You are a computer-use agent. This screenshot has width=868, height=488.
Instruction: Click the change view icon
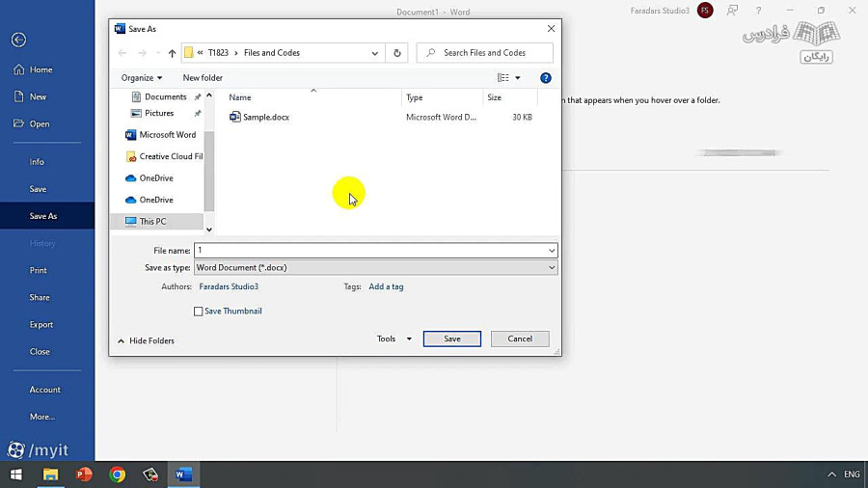point(502,78)
